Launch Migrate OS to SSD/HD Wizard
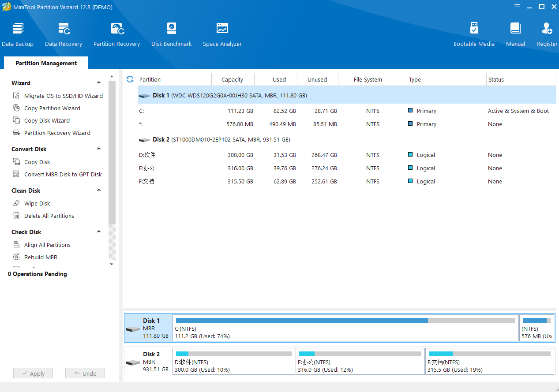This screenshot has width=559, height=392. (x=63, y=96)
